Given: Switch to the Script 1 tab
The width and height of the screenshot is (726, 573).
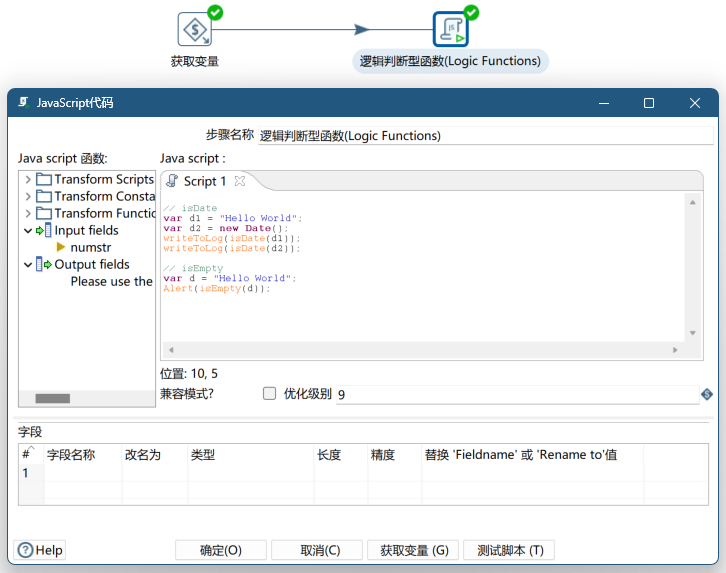Looking at the screenshot, I should (x=204, y=181).
